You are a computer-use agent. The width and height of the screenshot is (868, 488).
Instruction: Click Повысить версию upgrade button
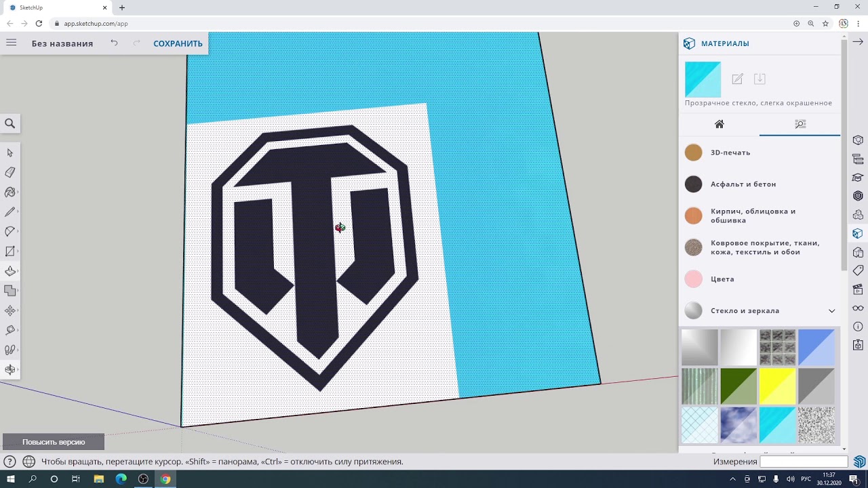(x=54, y=442)
